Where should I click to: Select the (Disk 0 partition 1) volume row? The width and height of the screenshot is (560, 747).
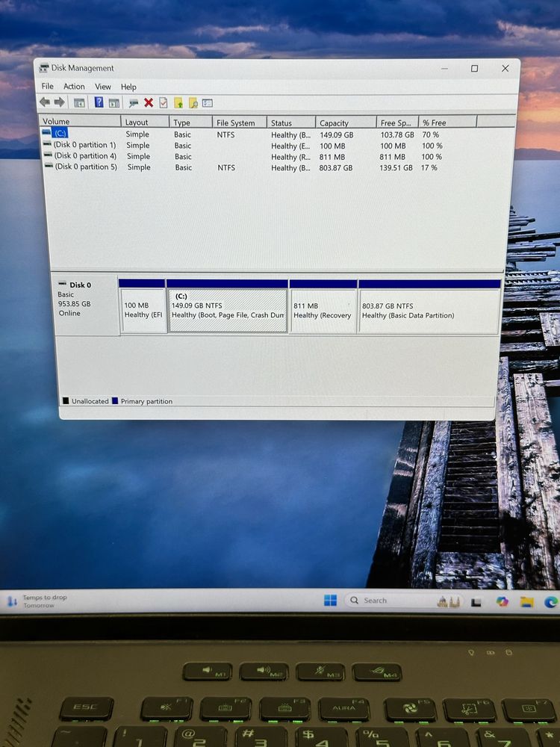85,144
